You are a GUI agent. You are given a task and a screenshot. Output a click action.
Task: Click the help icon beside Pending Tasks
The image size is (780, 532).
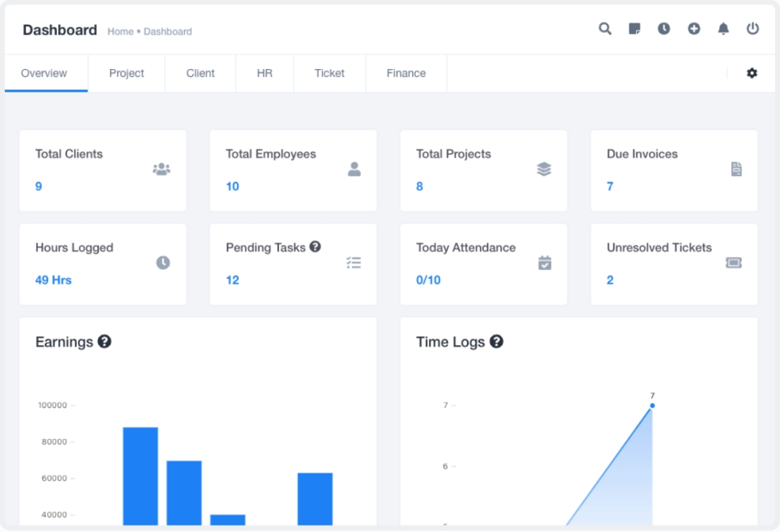pyautogui.click(x=315, y=247)
